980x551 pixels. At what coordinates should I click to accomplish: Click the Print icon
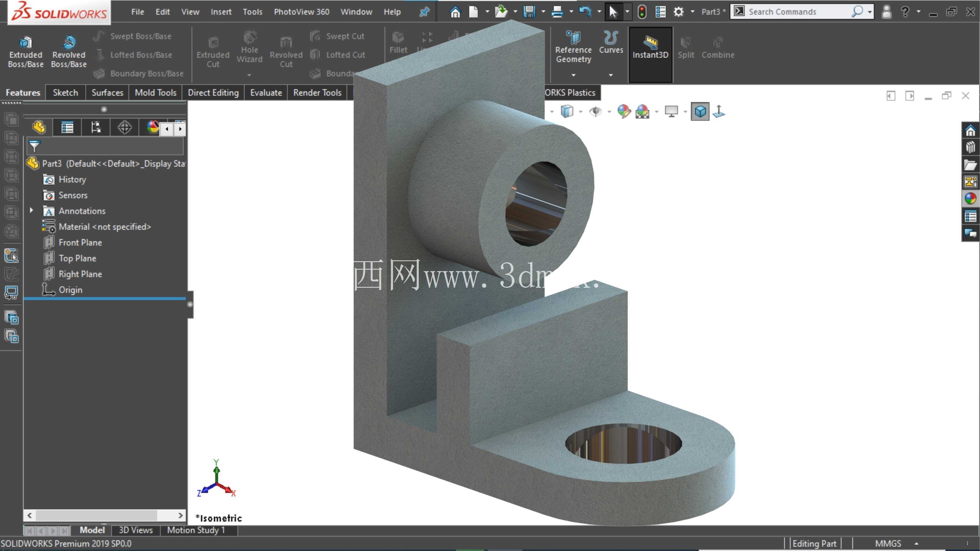(557, 12)
